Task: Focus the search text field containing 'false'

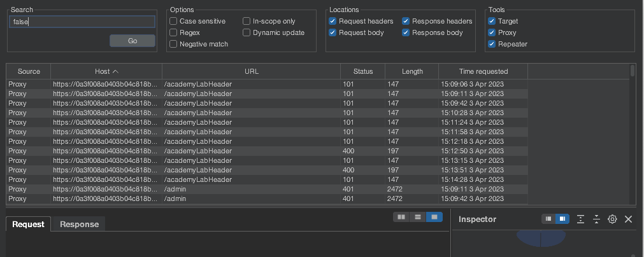Action: [82, 22]
